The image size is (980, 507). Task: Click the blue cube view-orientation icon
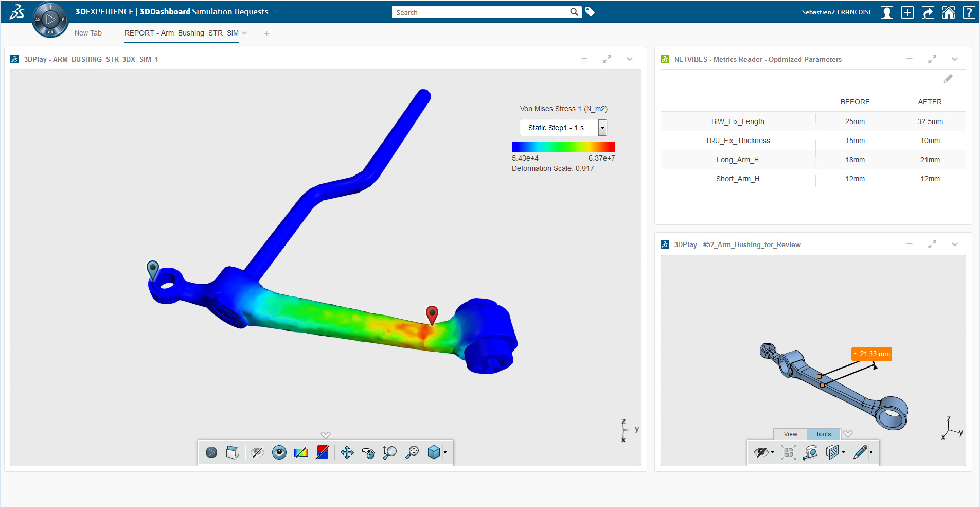coord(434,452)
